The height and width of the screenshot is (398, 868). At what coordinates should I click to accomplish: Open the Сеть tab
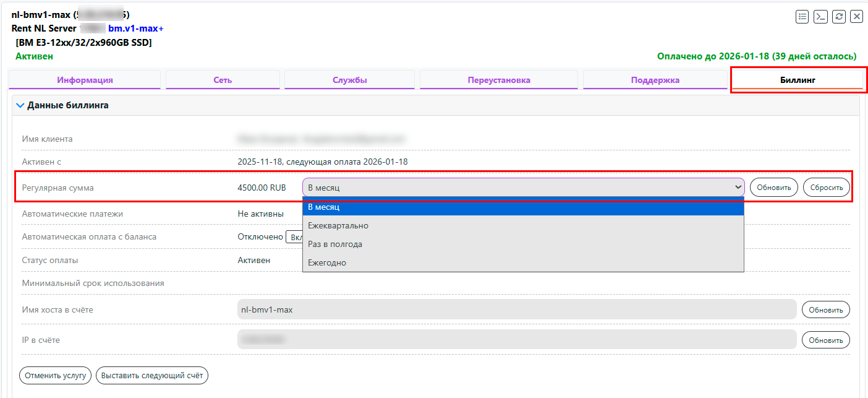[x=223, y=80]
